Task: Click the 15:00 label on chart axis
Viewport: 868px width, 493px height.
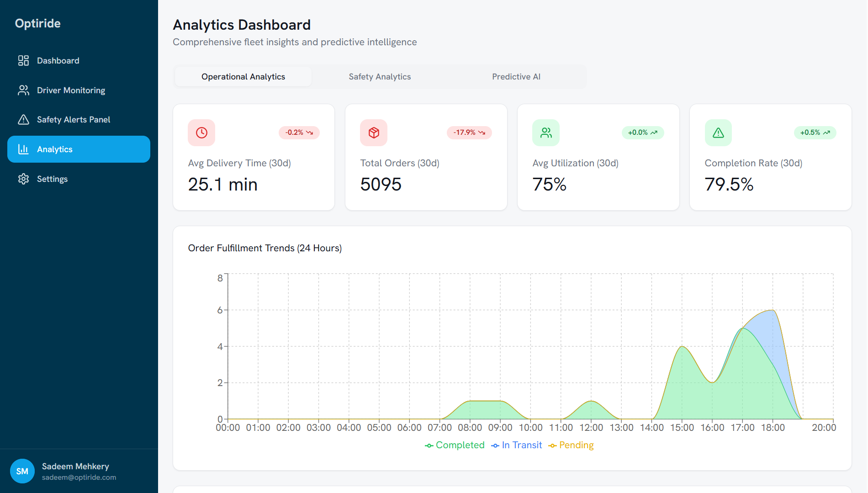Action: [x=682, y=428]
